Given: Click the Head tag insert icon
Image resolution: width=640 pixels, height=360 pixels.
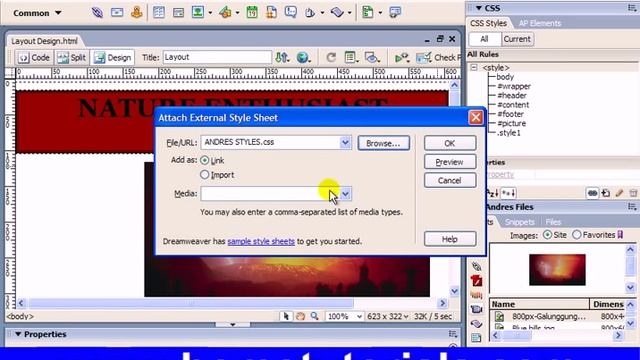Looking at the screenshot, I should (310, 13).
